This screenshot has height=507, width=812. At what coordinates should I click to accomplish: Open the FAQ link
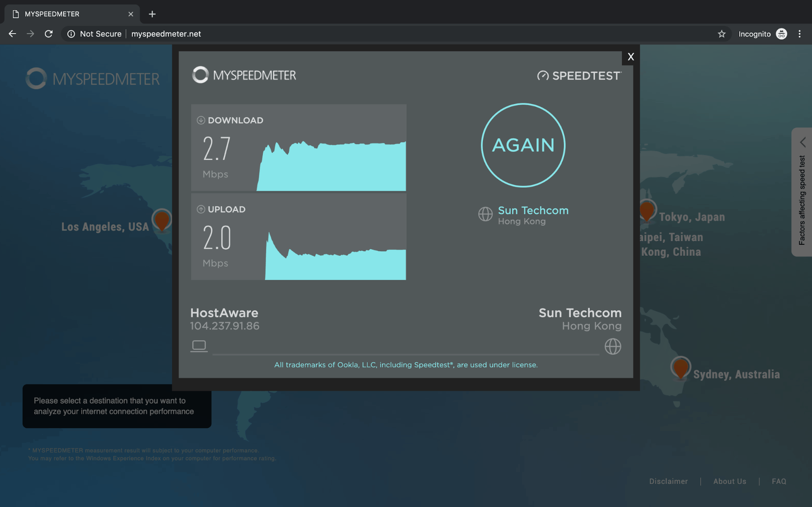[x=779, y=481]
